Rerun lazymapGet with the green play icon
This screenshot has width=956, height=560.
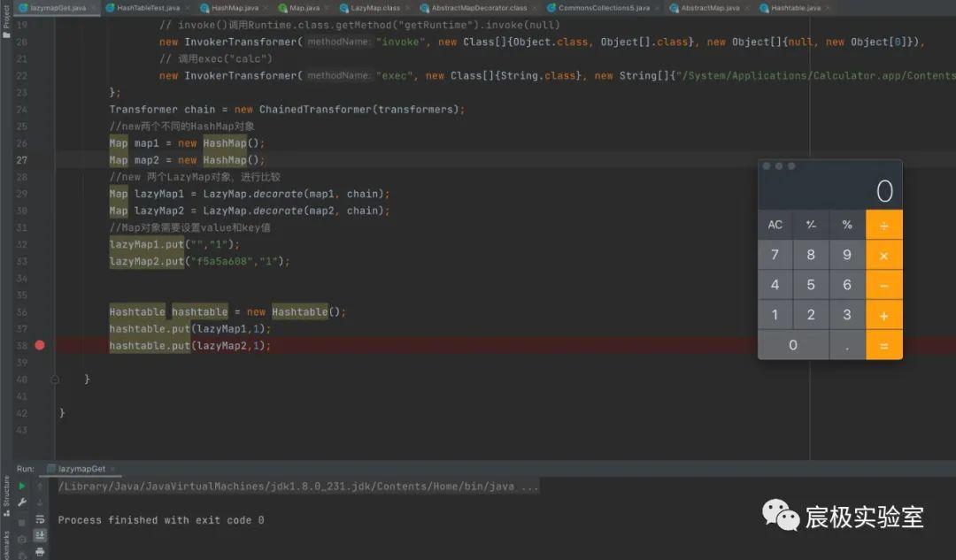22,486
